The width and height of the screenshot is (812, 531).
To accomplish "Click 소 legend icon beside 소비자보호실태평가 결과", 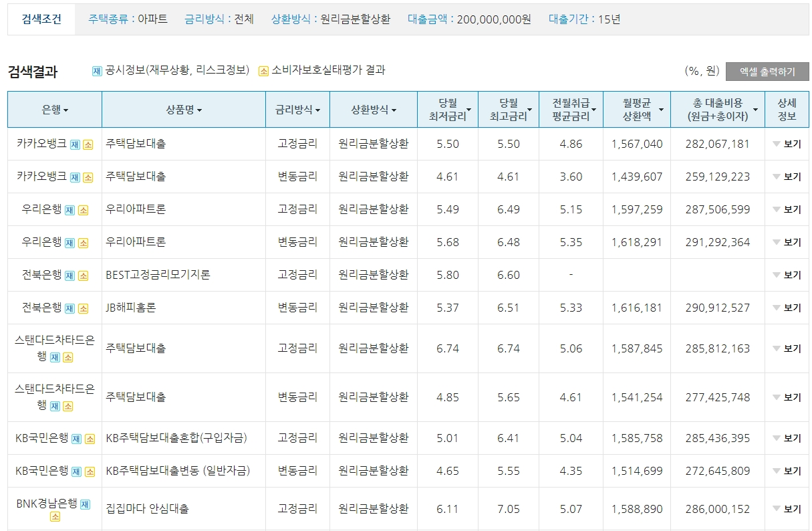I will [x=263, y=71].
